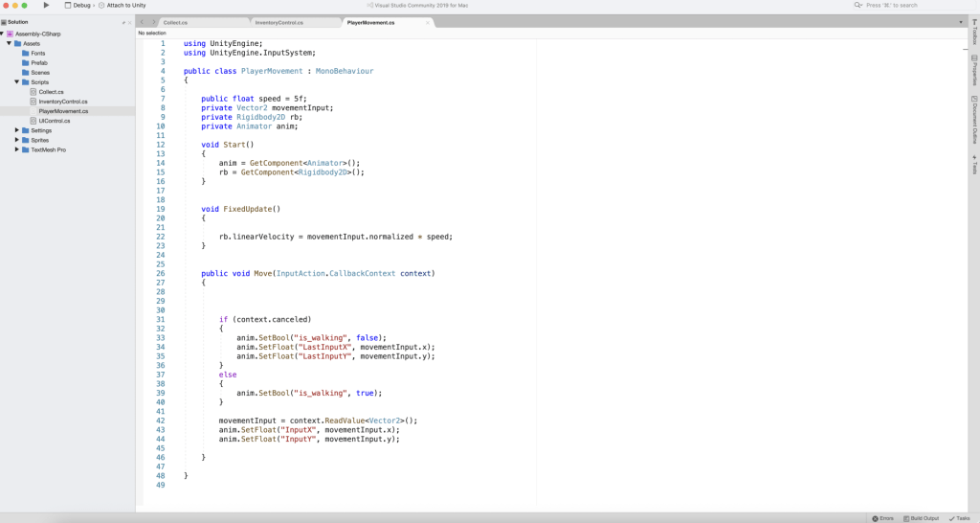980x523 pixels.
Task: Click the Run play button in the toolbar
Action: (x=46, y=5)
